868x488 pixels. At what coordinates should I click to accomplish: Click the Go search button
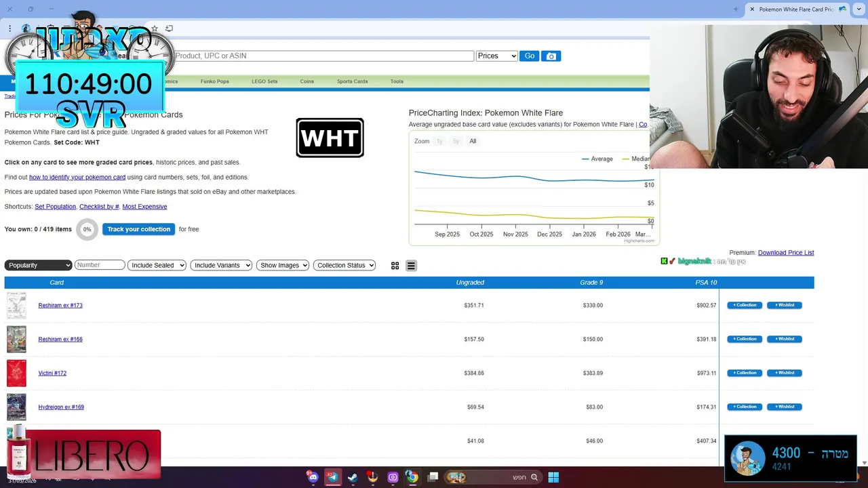point(530,56)
